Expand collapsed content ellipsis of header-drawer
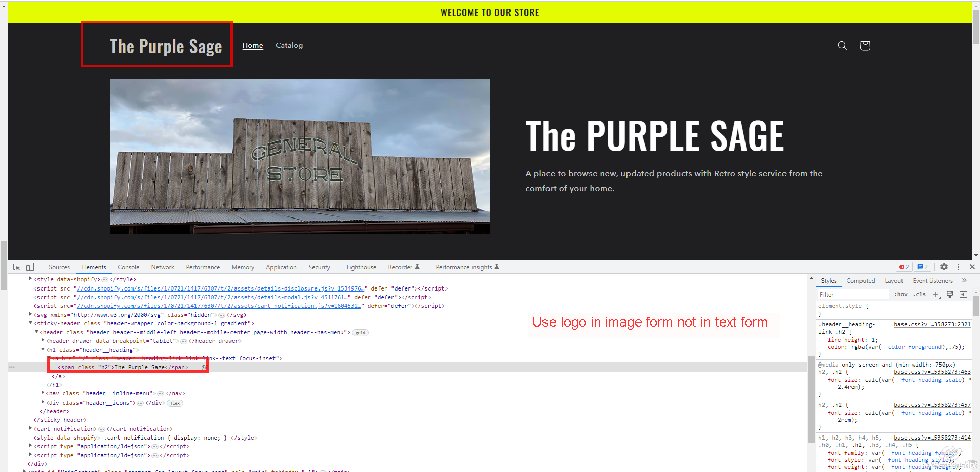980x472 pixels. (184, 341)
